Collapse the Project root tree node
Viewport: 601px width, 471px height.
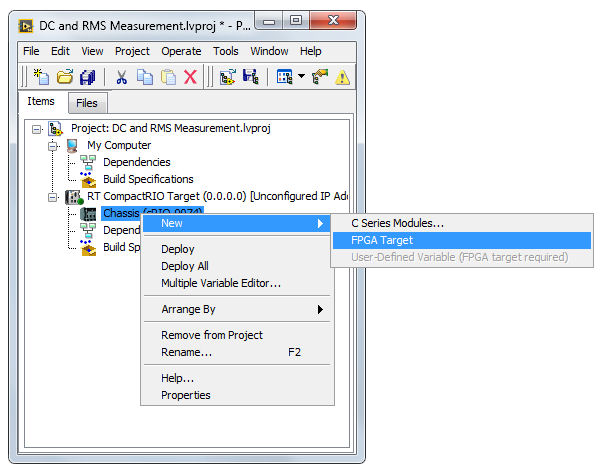(x=37, y=129)
